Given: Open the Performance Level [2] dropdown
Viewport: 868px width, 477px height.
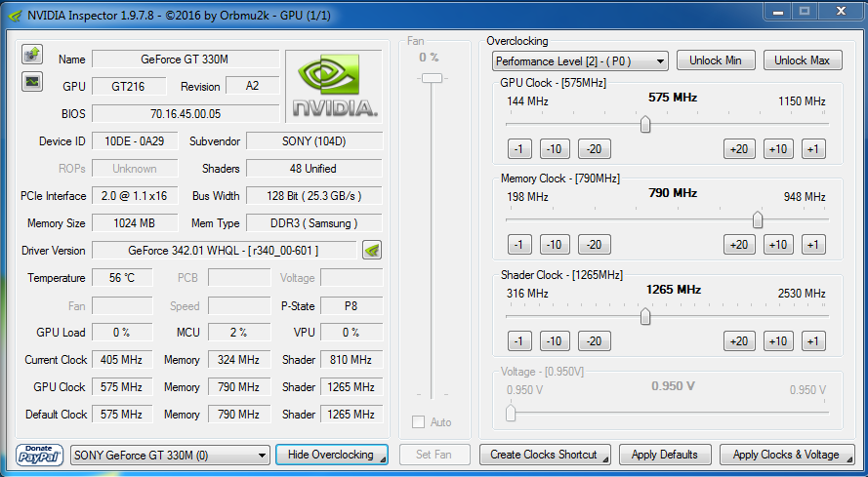Looking at the screenshot, I should pos(580,61).
